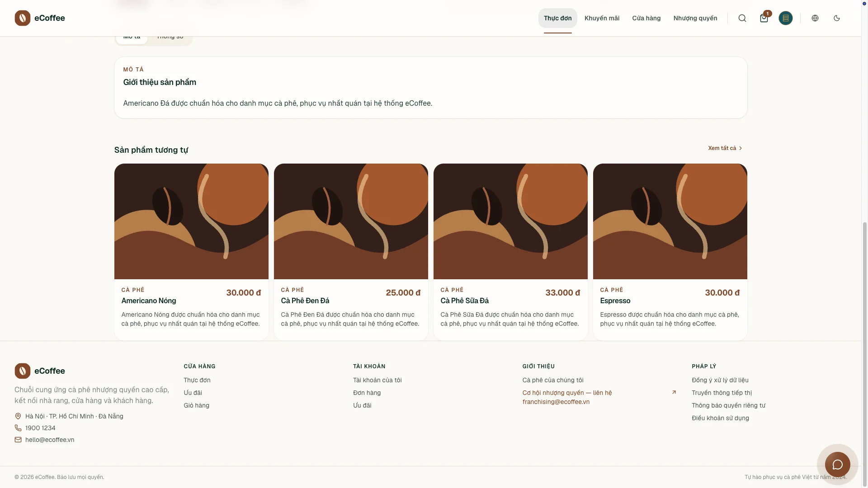Click the external link arrow beside franchising
The width and height of the screenshot is (868, 488).
click(x=674, y=392)
